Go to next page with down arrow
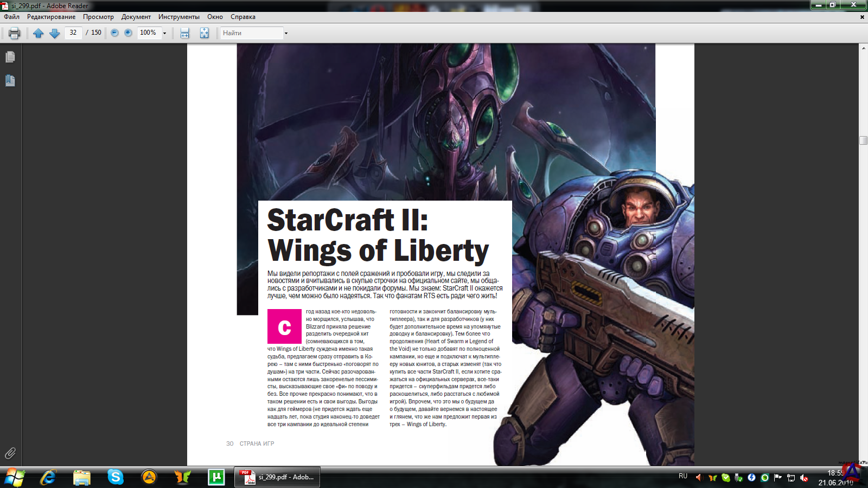The width and height of the screenshot is (868, 488). [x=54, y=33]
